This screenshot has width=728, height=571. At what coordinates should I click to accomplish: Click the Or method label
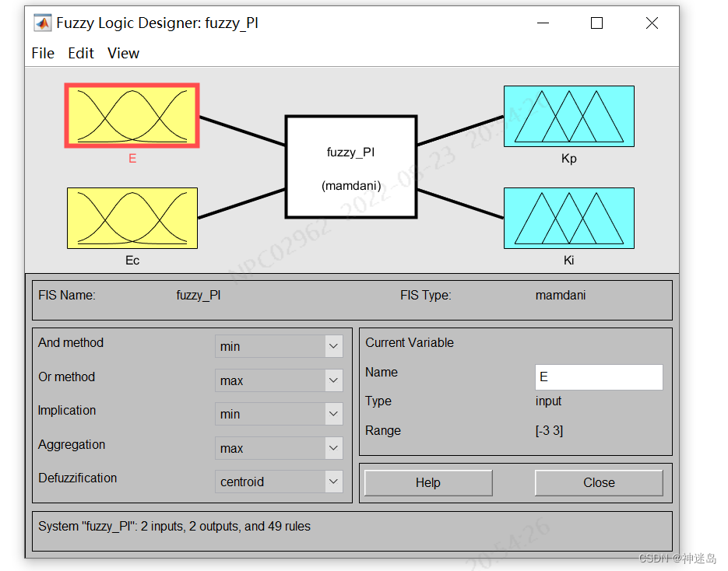pos(66,377)
